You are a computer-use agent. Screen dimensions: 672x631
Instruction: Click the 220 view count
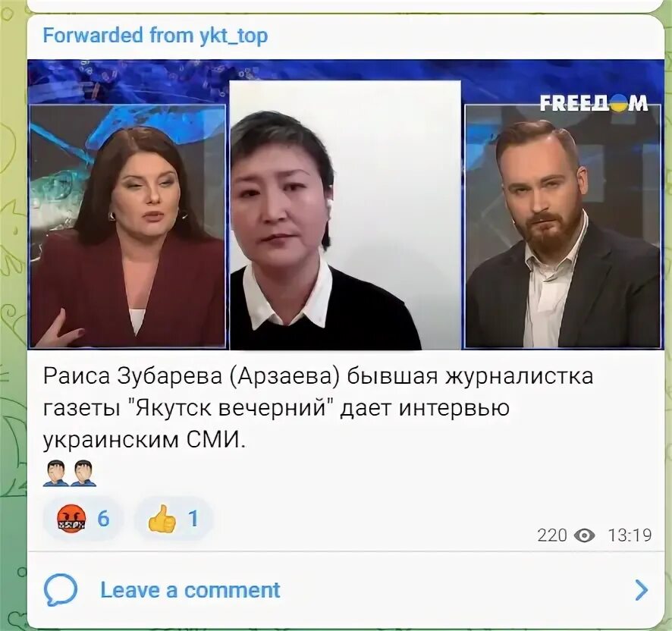pyautogui.click(x=552, y=535)
